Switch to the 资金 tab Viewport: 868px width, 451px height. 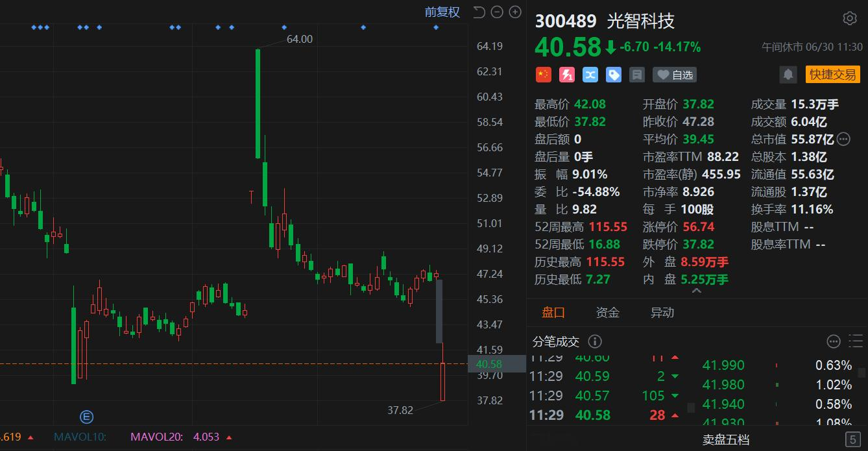(607, 313)
